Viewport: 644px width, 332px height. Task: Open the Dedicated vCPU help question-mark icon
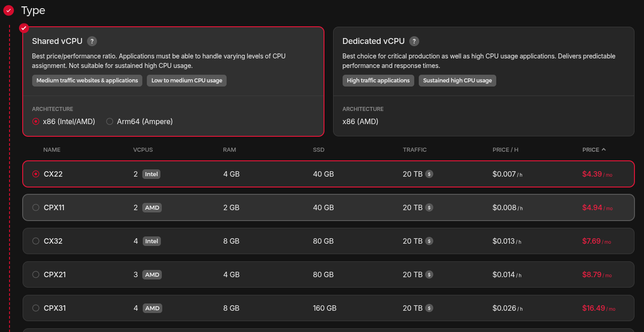click(414, 41)
